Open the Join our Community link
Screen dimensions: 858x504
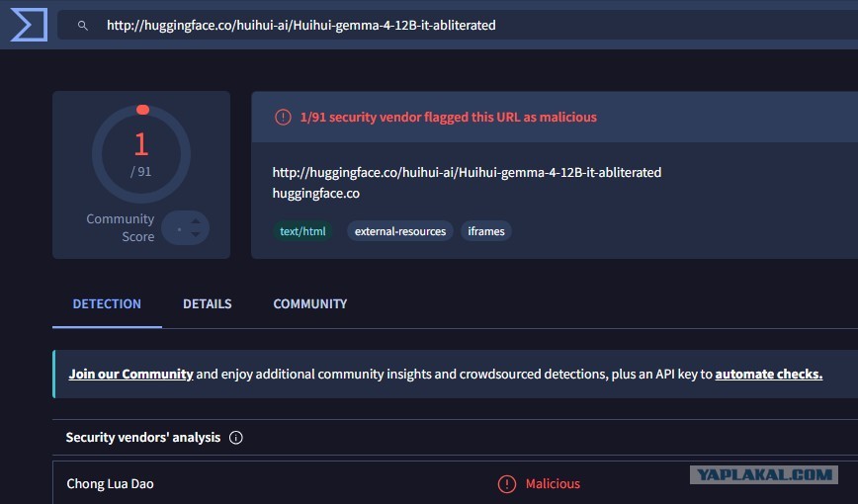130,374
